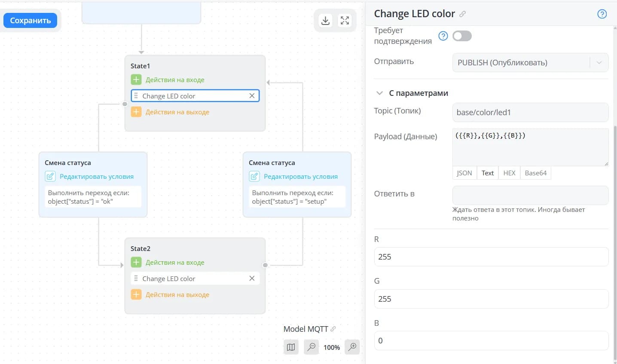Click zoom in magnifier icon
This screenshot has height=364, width=617.
(352, 347)
